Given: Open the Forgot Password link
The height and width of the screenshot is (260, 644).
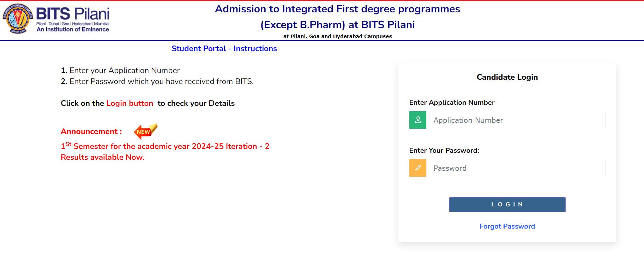Looking at the screenshot, I should click(x=507, y=226).
